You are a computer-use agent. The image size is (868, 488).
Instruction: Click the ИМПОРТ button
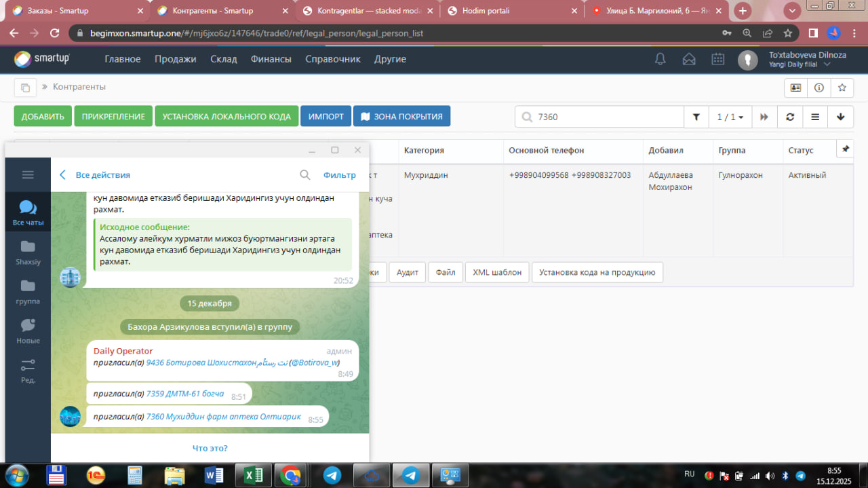point(326,116)
